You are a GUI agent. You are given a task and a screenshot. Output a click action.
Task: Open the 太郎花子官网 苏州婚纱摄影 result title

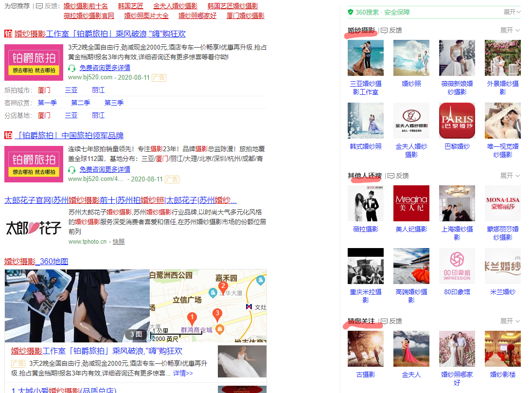tap(121, 200)
